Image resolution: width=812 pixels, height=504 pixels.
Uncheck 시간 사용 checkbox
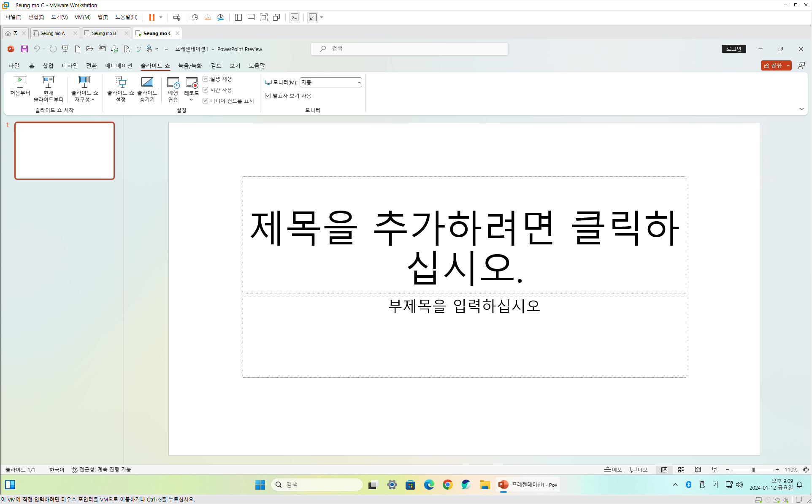pyautogui.click(x=206, y=90)
